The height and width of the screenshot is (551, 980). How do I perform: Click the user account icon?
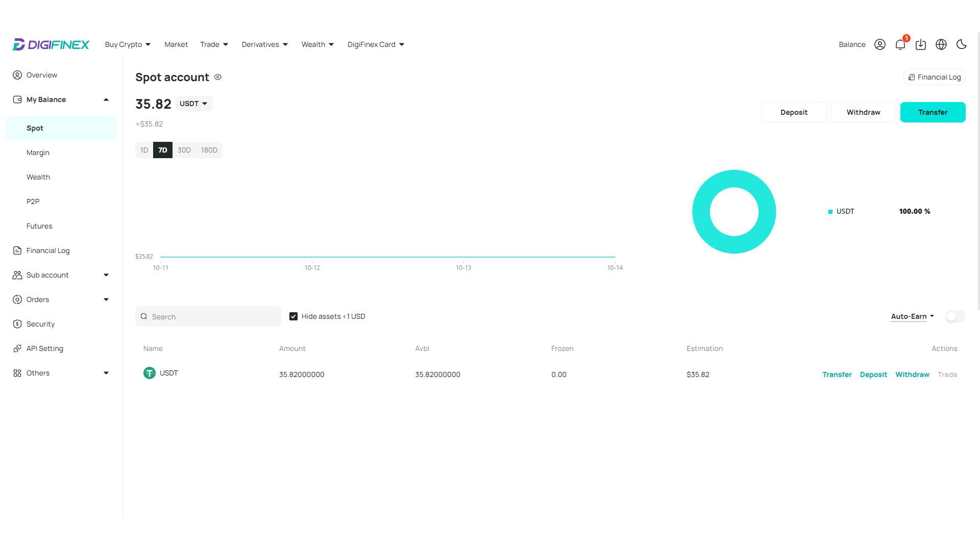(880, 44)
